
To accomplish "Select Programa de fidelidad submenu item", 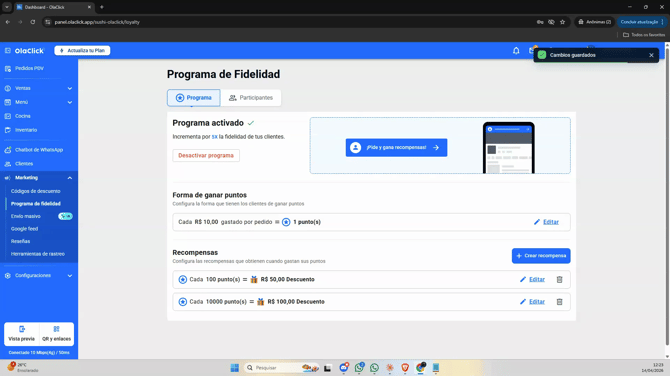I will 36,204.
